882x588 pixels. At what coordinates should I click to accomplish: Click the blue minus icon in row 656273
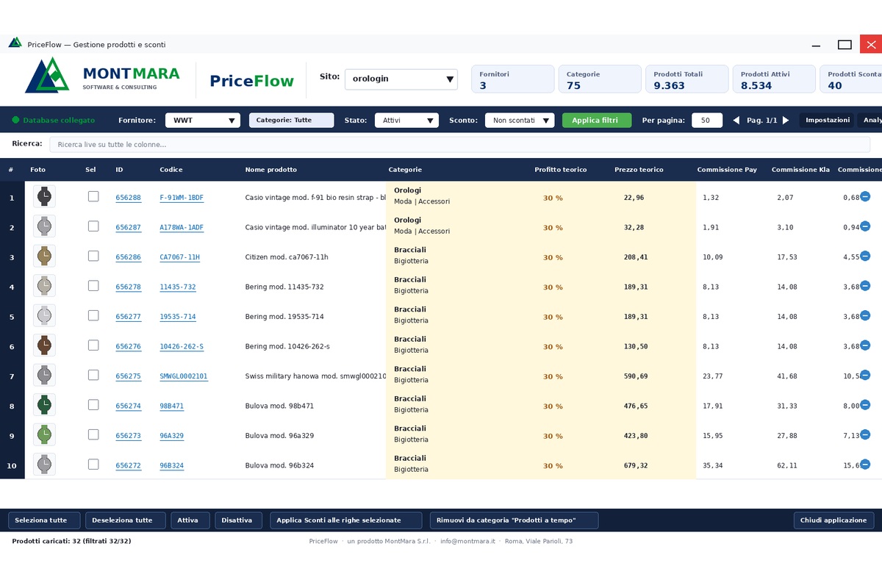(x=865, y=434)
